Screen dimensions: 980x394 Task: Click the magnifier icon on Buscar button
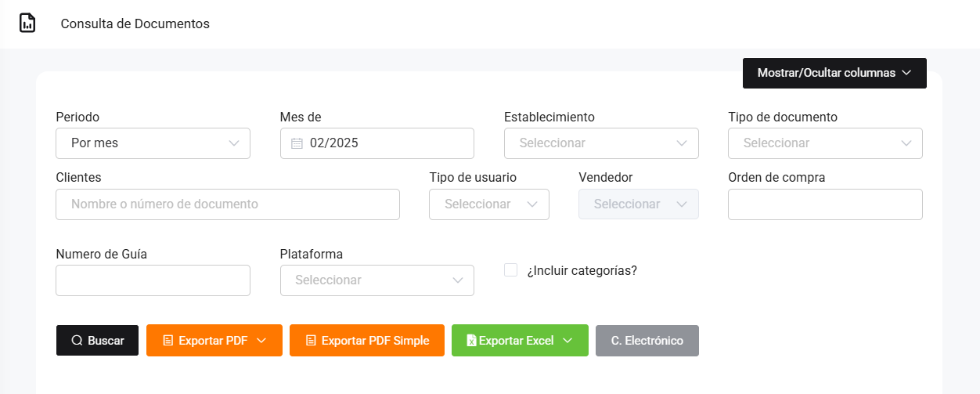(77, 341)
